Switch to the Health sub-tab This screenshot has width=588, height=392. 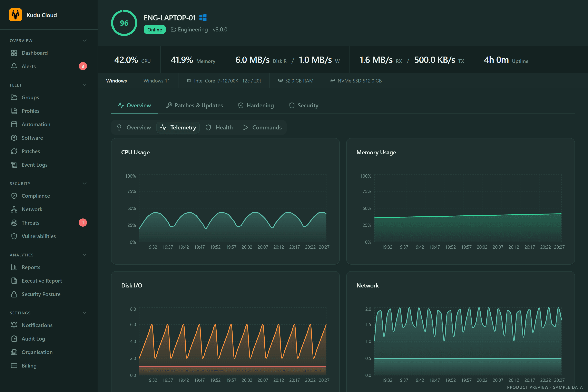(219, 127)
